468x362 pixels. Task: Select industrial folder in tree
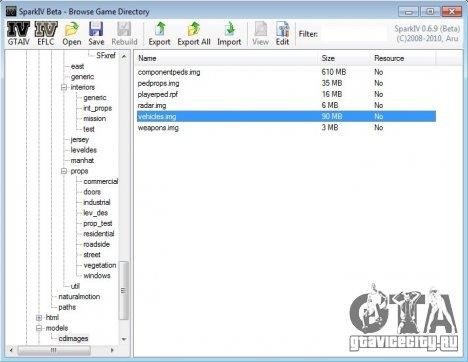pyautogui.click(x=97, y=202)
